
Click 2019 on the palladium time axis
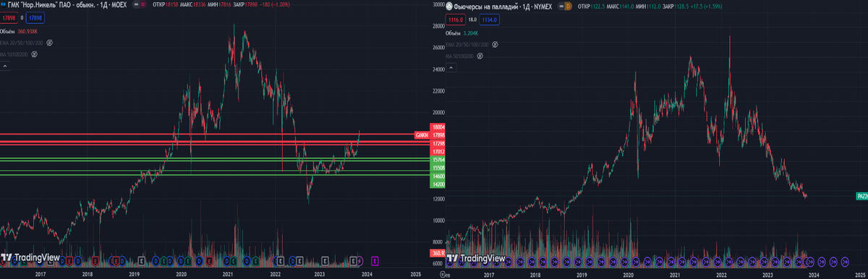point(582,275)
